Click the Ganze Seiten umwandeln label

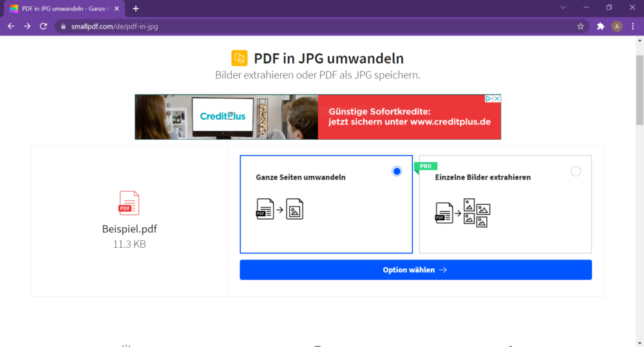pos(301,178)
